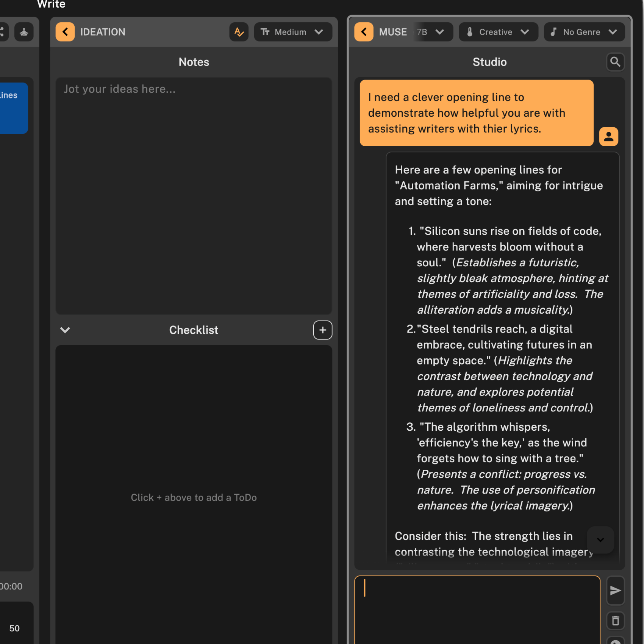Screen dimensions: 644x644
Task: Click into the Notes text area
Action: 194,196
